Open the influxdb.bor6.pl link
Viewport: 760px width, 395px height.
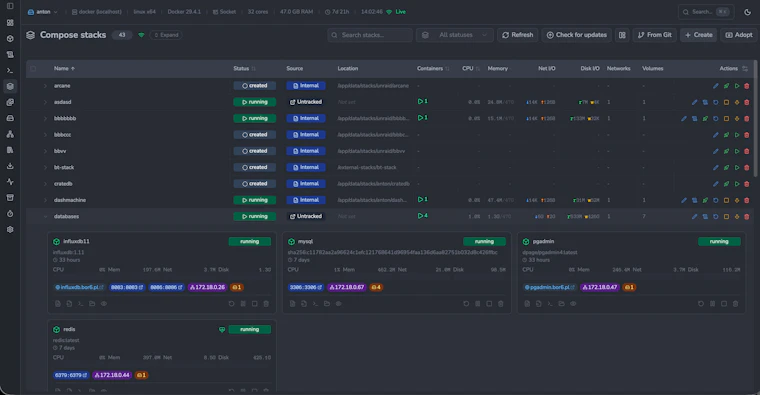pos(79,287)
